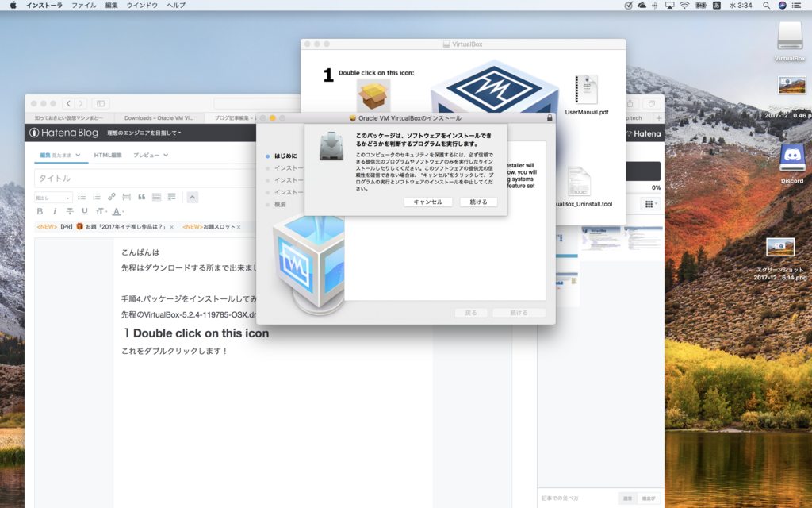Switch to HTML編集 tab
This screenshot has height=508, width=812.
pos(108,155)
